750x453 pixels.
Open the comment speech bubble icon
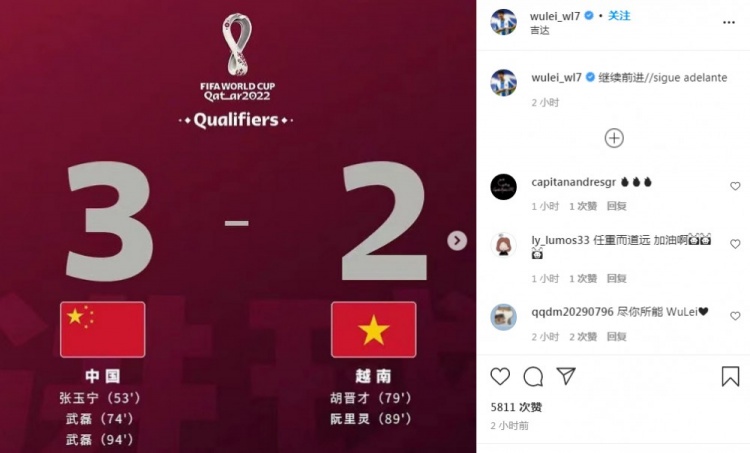(x=533, y=377)
